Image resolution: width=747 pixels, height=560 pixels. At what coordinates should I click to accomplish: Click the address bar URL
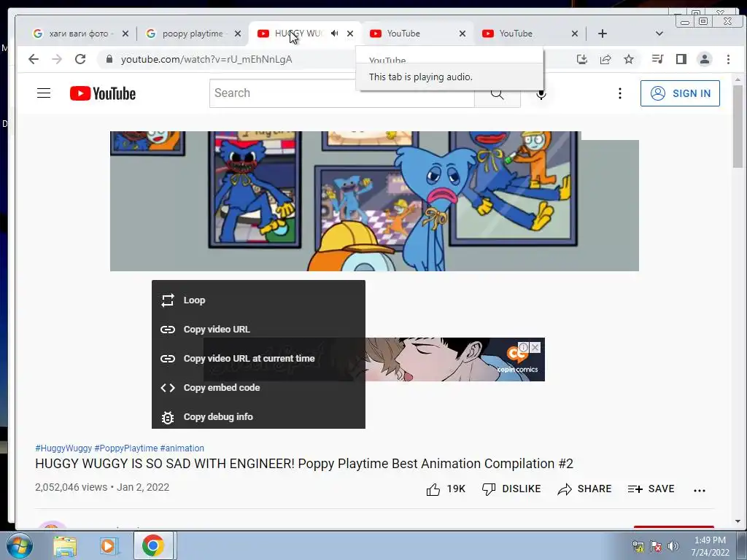point(206,60)
